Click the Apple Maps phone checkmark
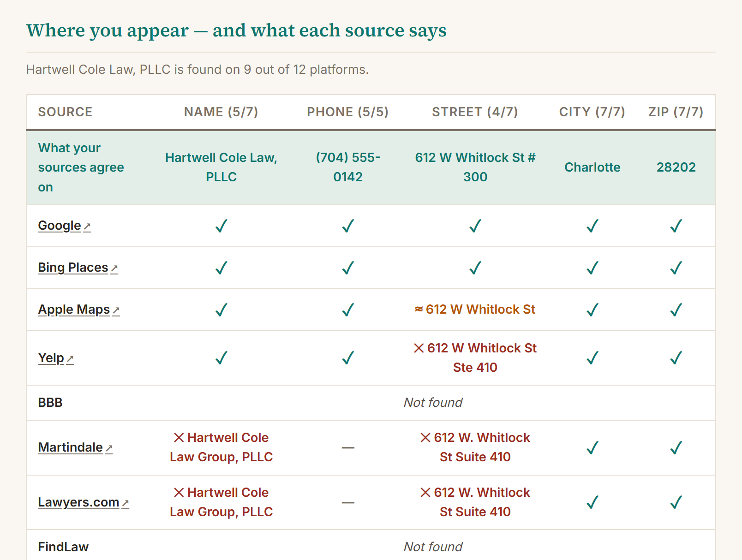The image size is (742, 560). 348,310
